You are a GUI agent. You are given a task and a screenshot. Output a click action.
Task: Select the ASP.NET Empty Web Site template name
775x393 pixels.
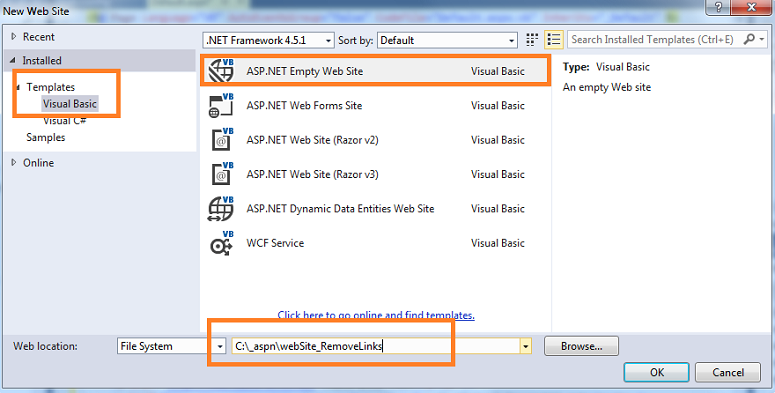tap(304, 71)
